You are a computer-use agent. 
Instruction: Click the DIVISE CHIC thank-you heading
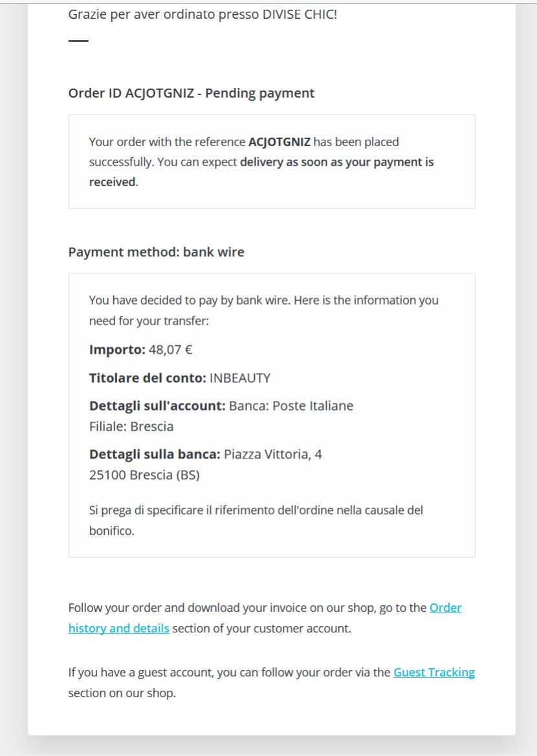[203, 14]
